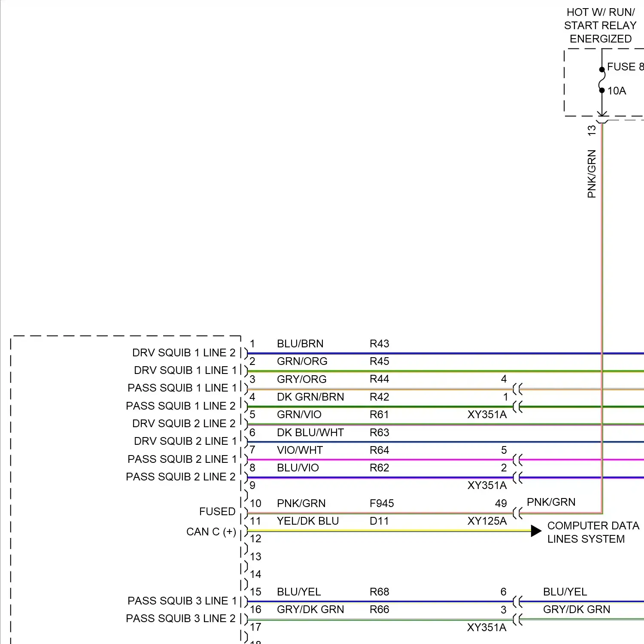The height and width of the screenshot is (644, 644).
Task: Open COMPUTER DATA LINES SYSTEM reference
Action: pyautogui.click(x=593, y=532)
